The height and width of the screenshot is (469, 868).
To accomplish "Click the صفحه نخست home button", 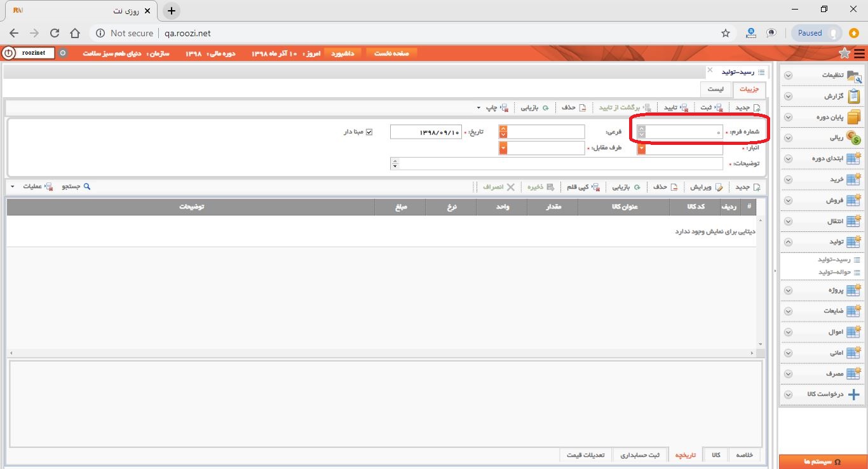I will click(x=391, y=53).
